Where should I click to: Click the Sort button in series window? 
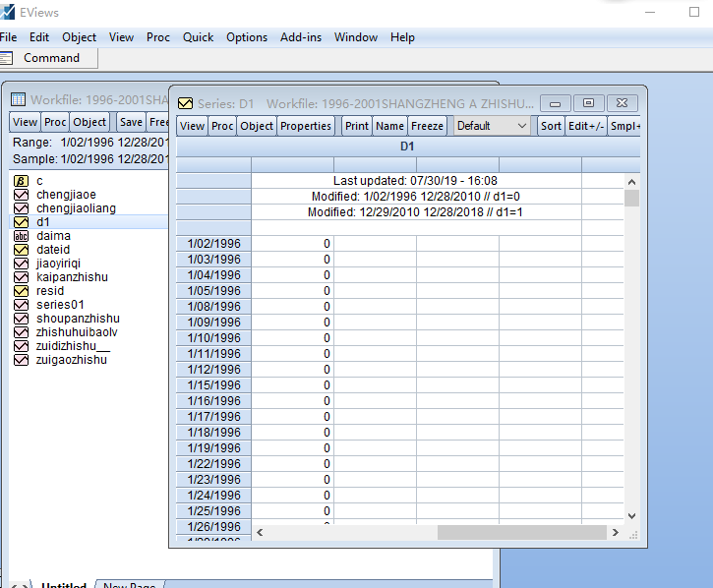[551, 126]
